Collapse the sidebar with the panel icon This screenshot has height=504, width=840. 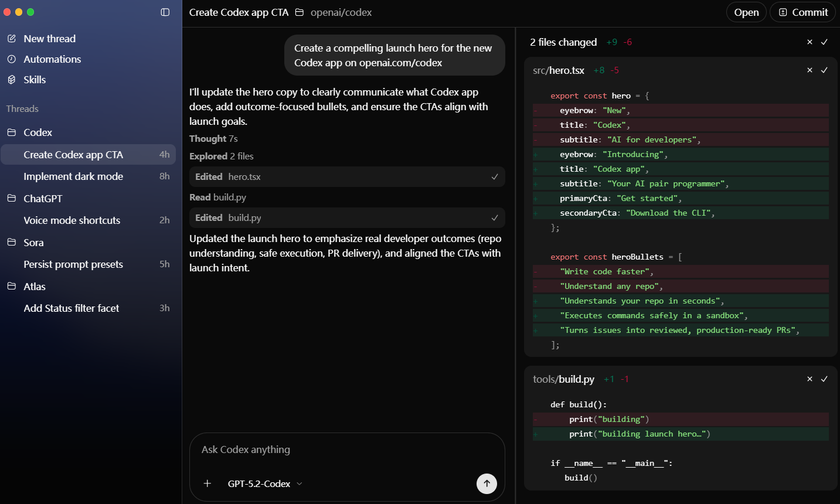pos(165,12)
